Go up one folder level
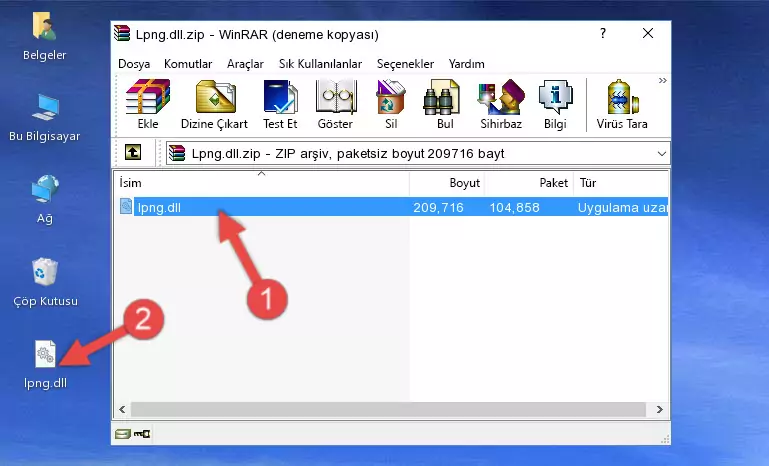The height and width of the screenshot is (466, 769). (133, 153)
